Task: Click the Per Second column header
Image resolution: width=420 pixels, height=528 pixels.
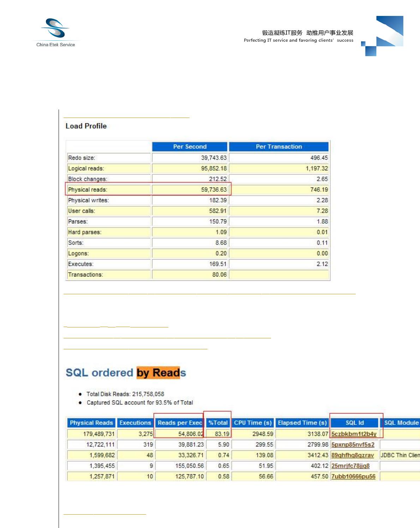Action: (x=190, y=147)
